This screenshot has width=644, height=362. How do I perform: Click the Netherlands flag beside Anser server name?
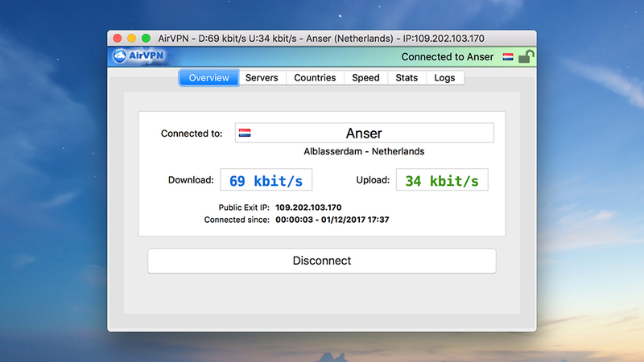pos(245,133)
